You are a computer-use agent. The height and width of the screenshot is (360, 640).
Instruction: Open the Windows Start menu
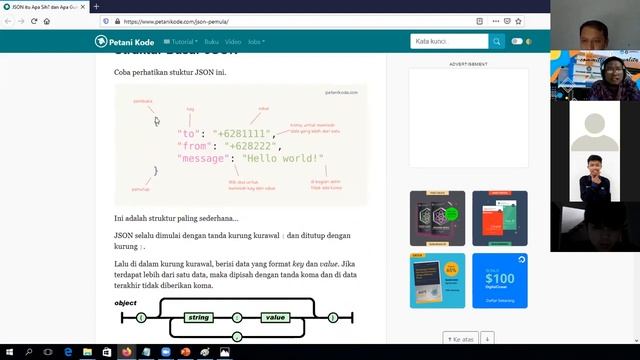(x=9, y=352)
